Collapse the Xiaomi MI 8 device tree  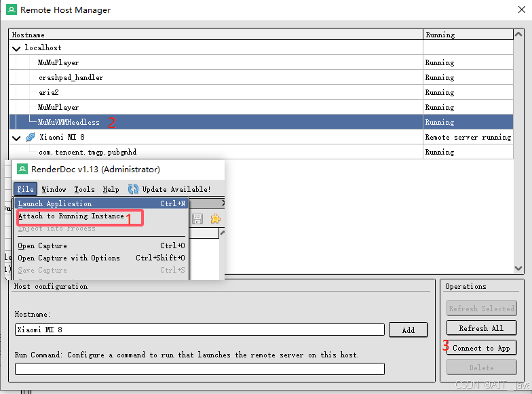(16, 138)
